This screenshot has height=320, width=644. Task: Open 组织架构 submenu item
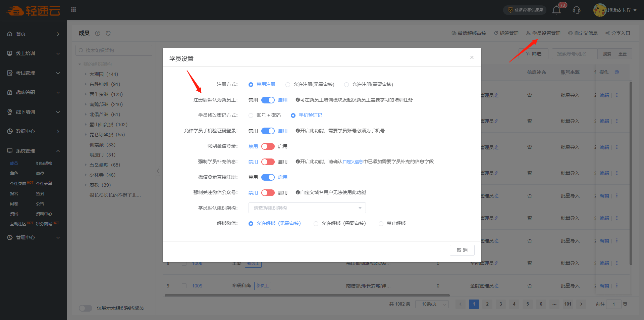click(44, 164)
